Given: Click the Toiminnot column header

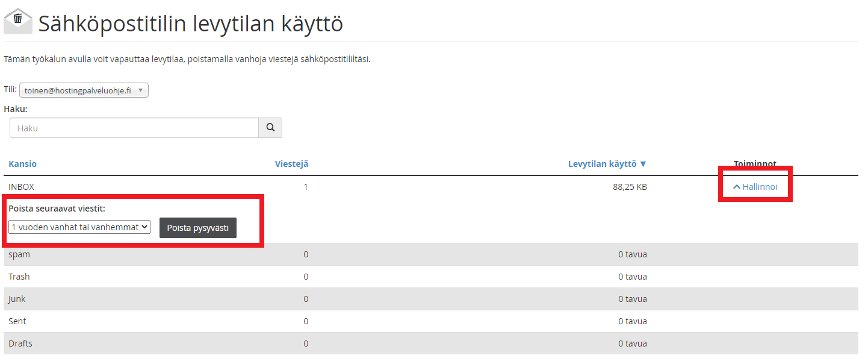Looking at the screenshot, I should (x=755, y=164).
